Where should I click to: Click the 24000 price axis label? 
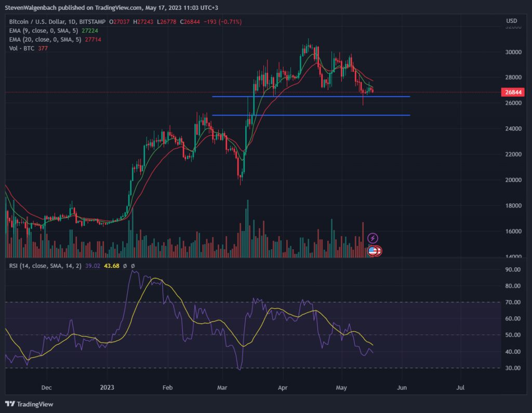click(x=513, y=128)
